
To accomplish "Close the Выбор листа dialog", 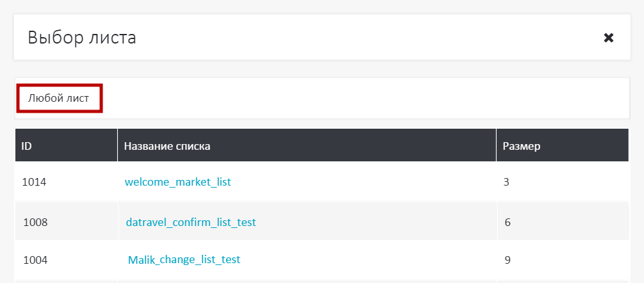I will [x=609, y=38].
